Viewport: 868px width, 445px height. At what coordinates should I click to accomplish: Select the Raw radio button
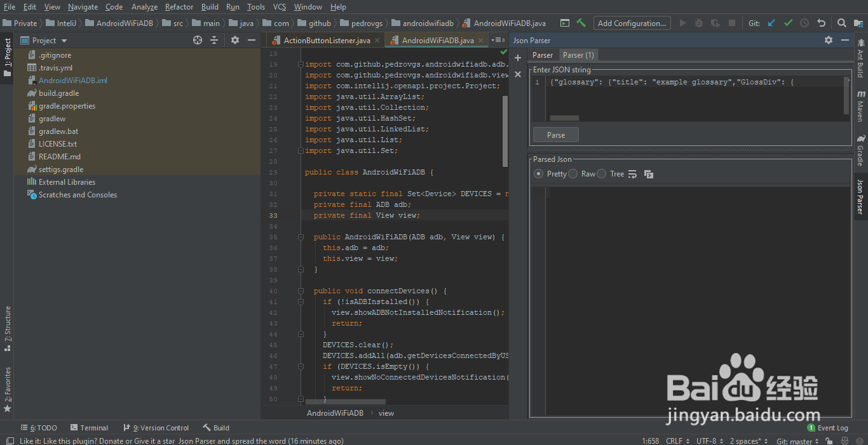pos(573,174)
